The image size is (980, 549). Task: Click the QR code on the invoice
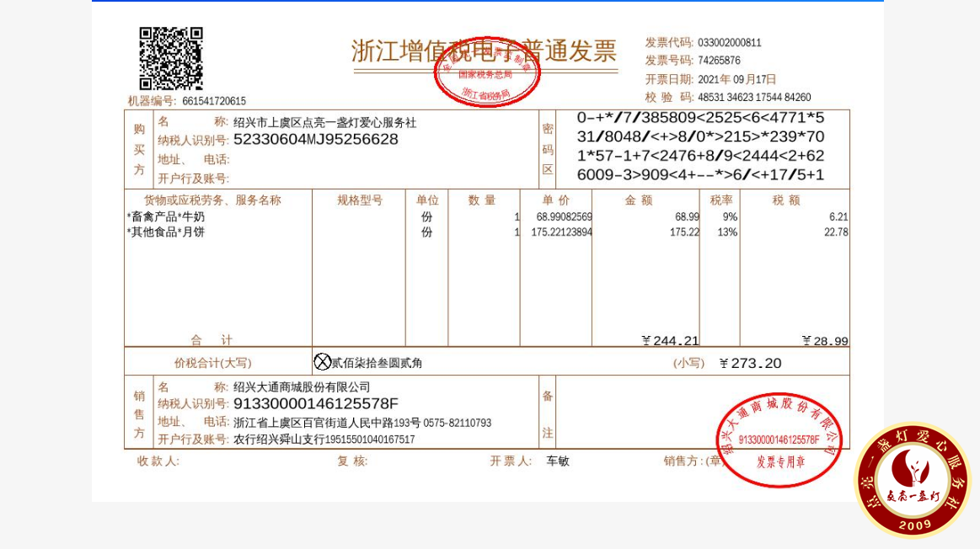click(x=170, y=59)
